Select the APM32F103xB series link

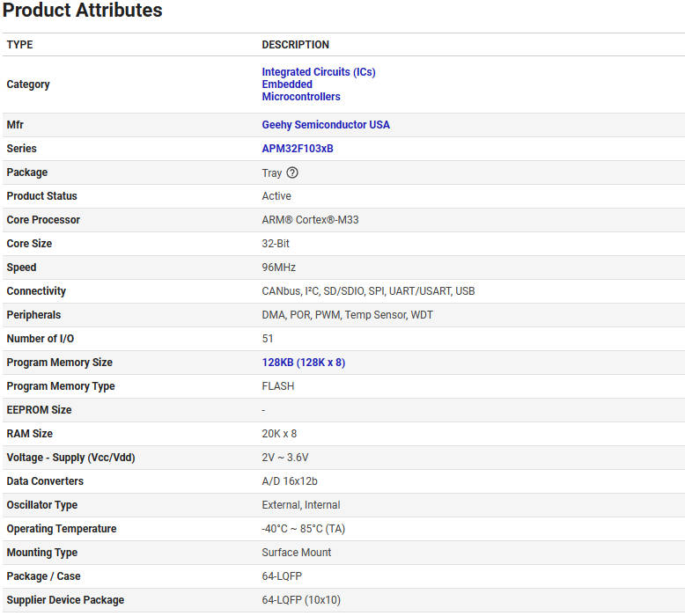coord(298,149)
